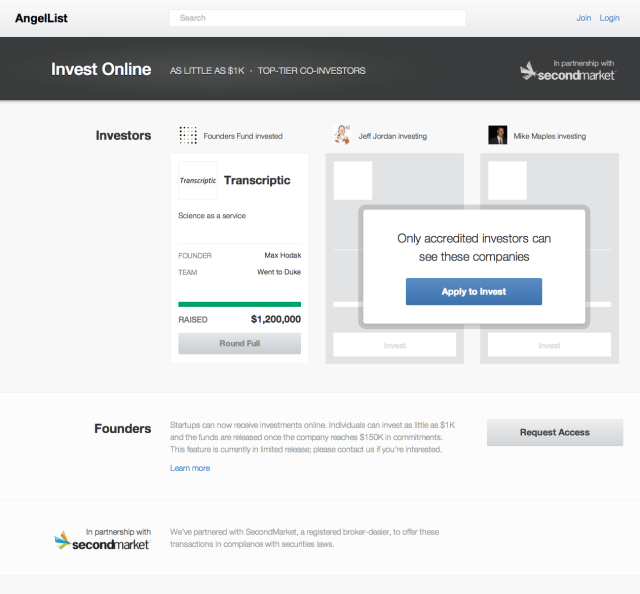This screenshot has width=640, height=594.
Task: Select the Invest Online heading
Action: pyautogui.click(x=101, y=69)
